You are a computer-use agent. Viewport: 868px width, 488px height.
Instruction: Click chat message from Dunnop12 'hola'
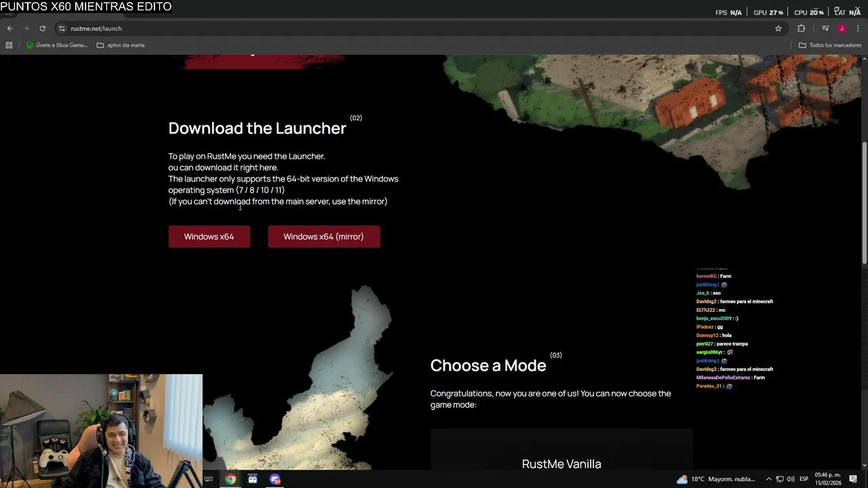pyautogui.click(x=727, y=335)
